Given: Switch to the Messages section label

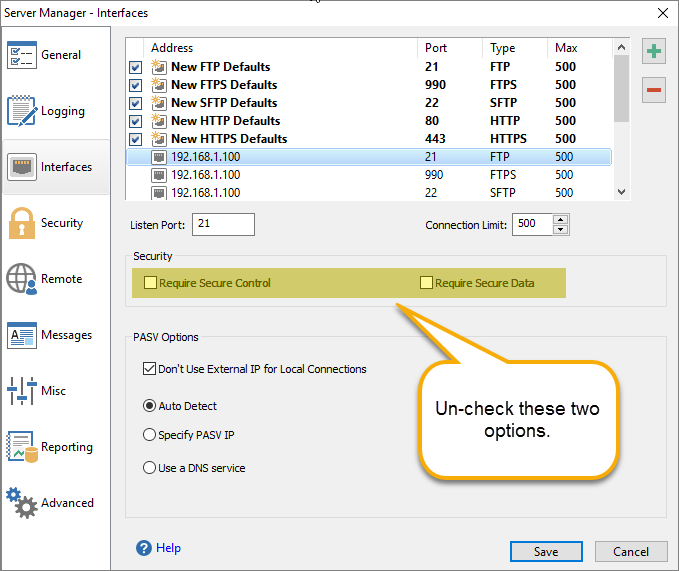Looking at the screenshot, I should [x=67, y=335].
